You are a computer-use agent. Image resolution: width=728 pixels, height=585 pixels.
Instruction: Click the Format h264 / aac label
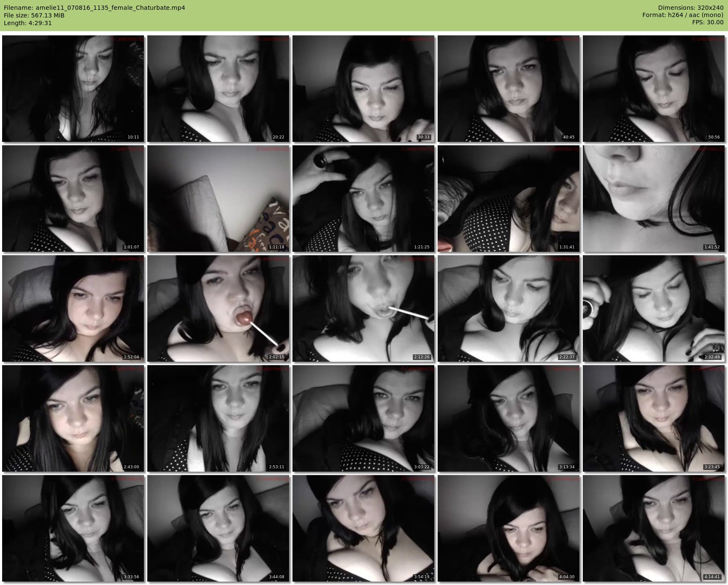click(682, 15)
